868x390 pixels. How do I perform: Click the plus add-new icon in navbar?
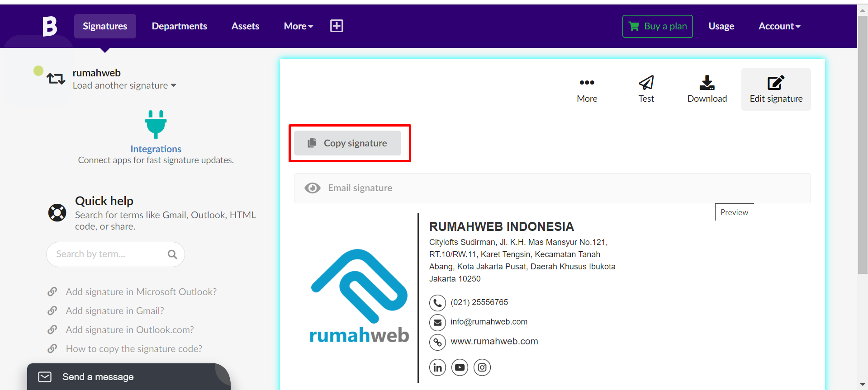[x=337, y=26]
